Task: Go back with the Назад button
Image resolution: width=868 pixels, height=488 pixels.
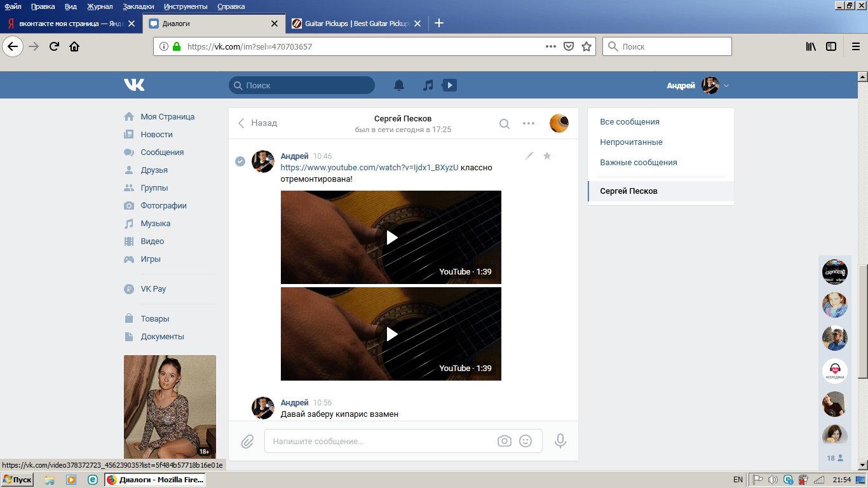Action: point(257,123)
